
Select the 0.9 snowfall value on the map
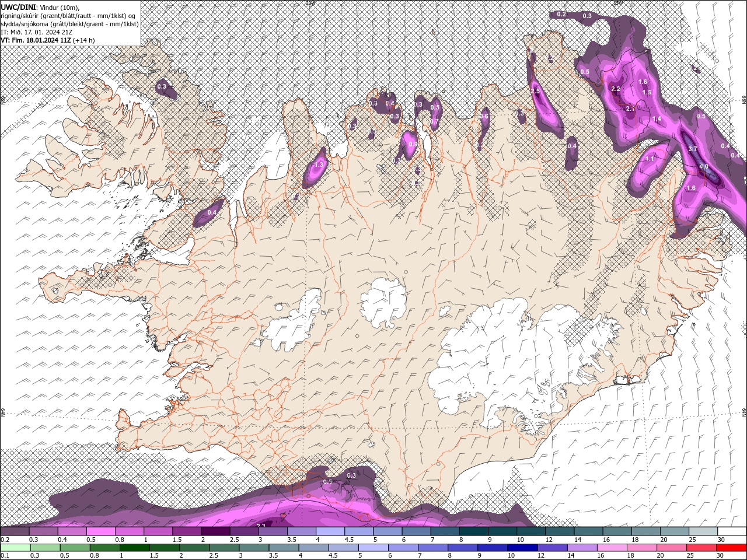coord(413,144)
